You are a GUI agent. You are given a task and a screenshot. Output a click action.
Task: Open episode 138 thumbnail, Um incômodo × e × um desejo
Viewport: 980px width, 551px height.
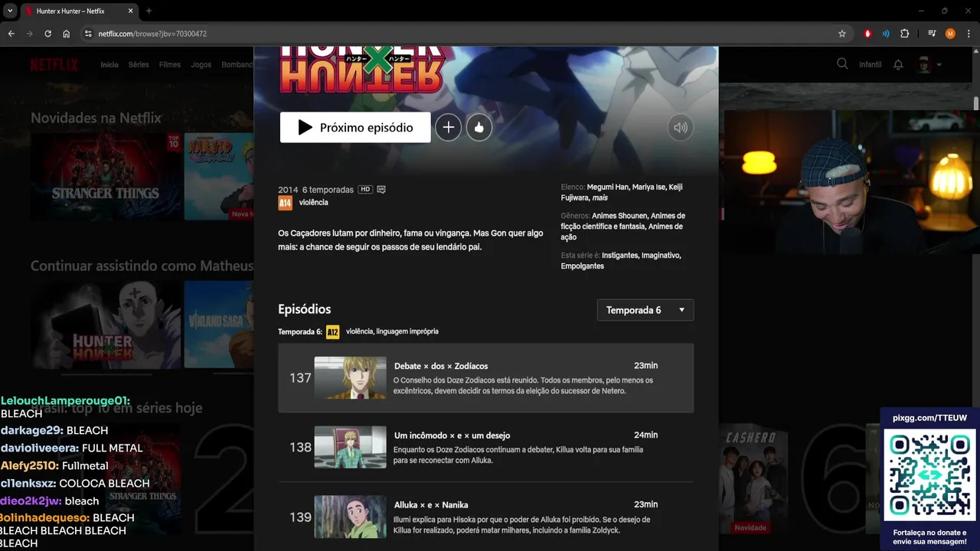[x=350, y=447]
